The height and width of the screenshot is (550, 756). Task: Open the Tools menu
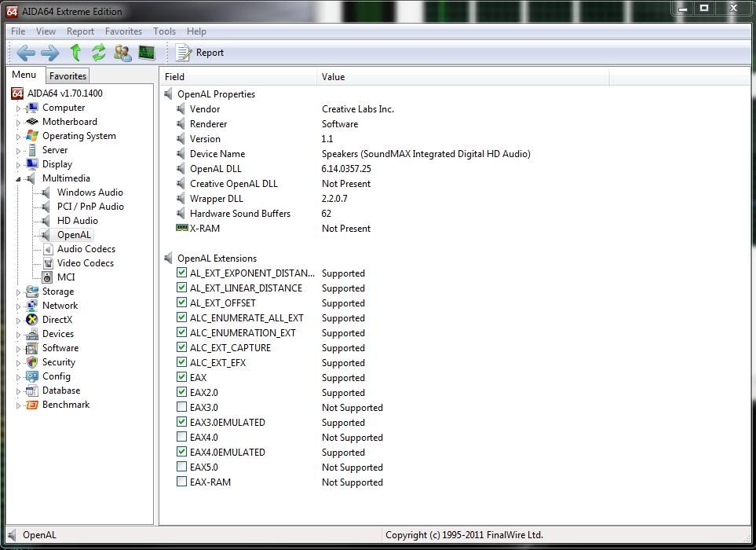click(x=164, y=31)
